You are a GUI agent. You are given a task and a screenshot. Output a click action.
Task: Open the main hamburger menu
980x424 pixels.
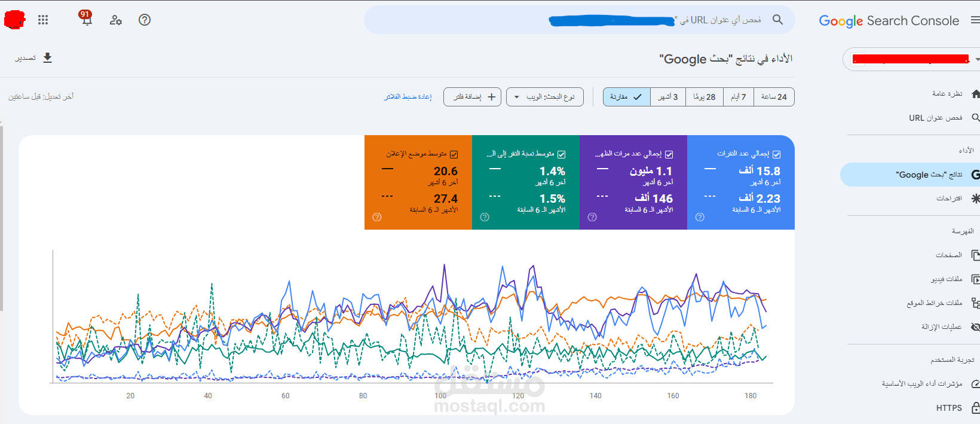pos(975,20)
